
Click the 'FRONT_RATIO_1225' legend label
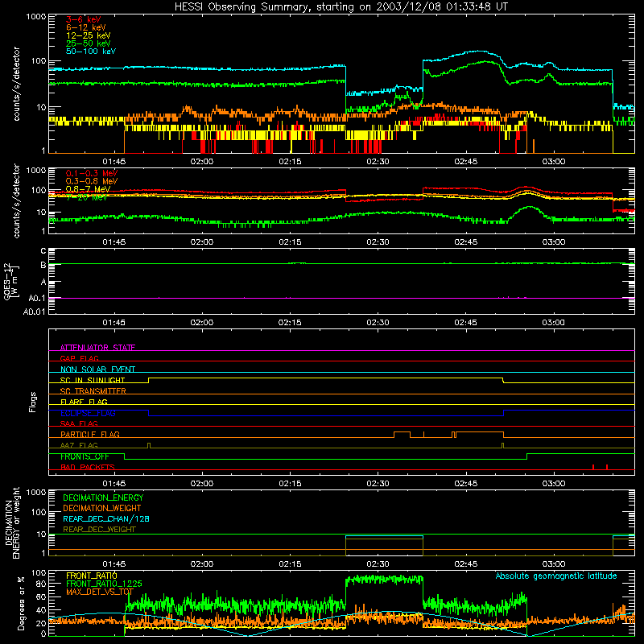click(x=104, y=584)
